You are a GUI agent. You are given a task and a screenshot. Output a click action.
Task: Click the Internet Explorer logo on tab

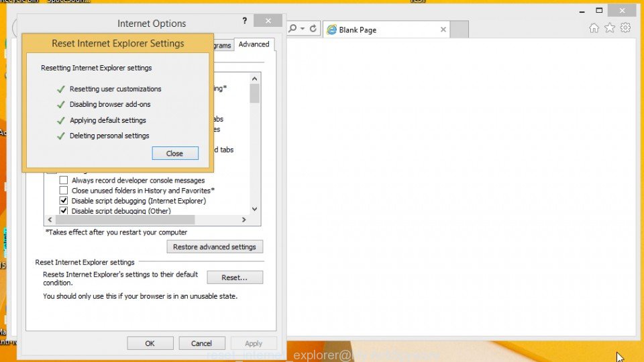coord(332,30)
